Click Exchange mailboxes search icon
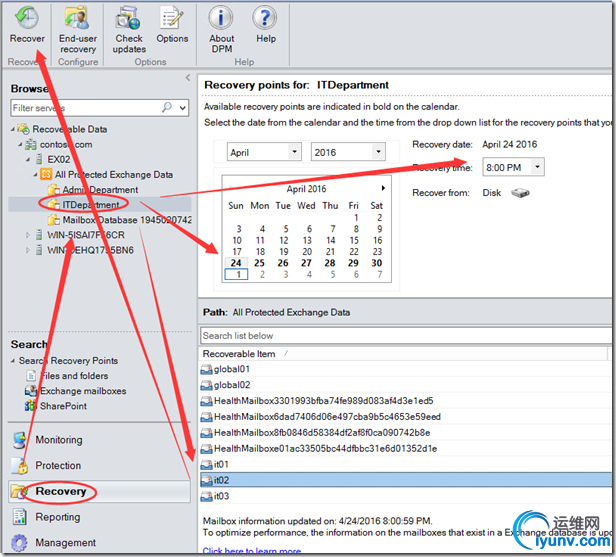The height and width of the screenshot is (557, 616). [x=31, y=391]
